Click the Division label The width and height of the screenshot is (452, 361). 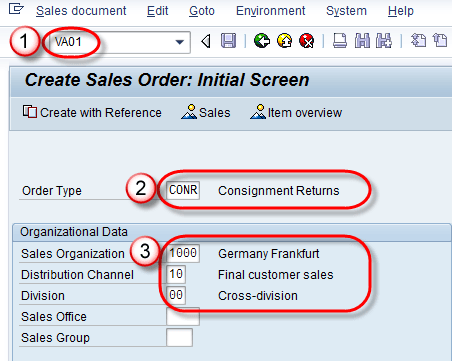coord(43,296)
